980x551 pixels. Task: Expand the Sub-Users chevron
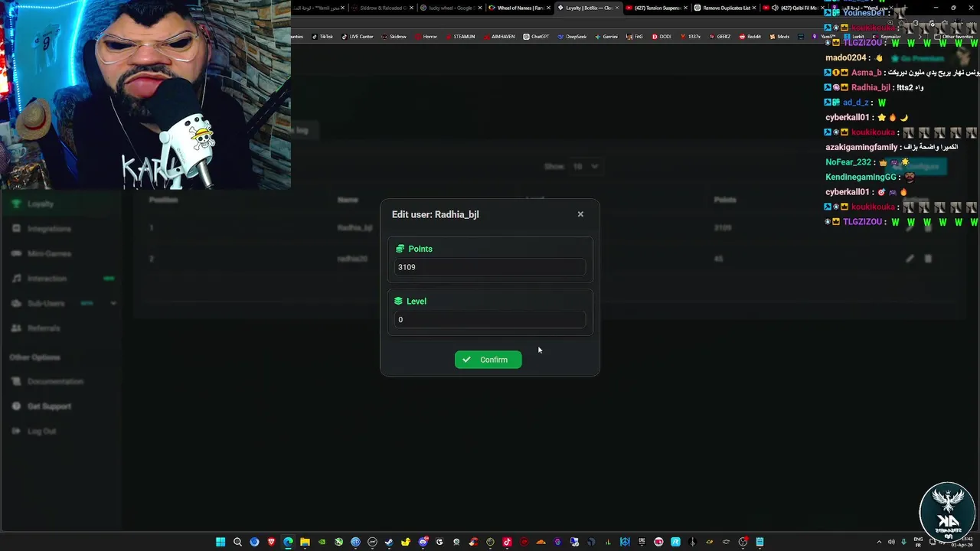(x=113, y=303)
